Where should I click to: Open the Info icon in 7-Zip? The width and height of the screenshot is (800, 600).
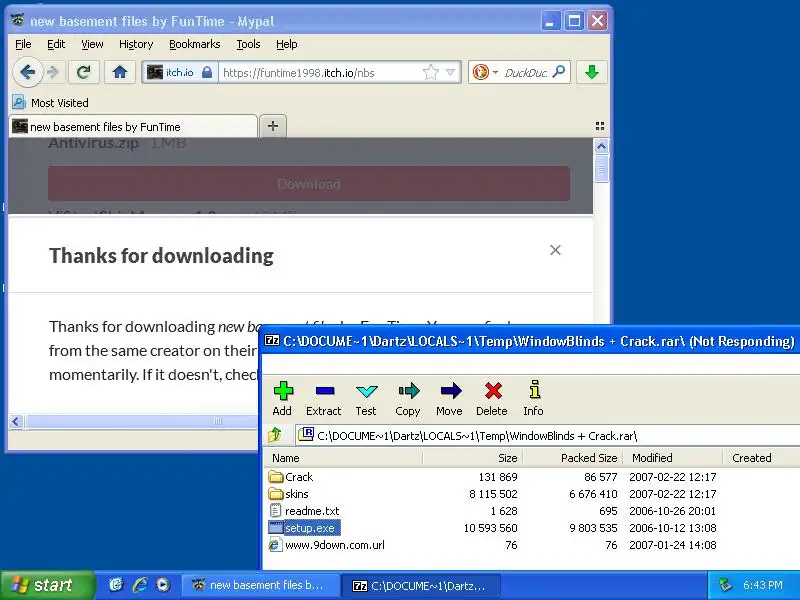click(534, 398)
